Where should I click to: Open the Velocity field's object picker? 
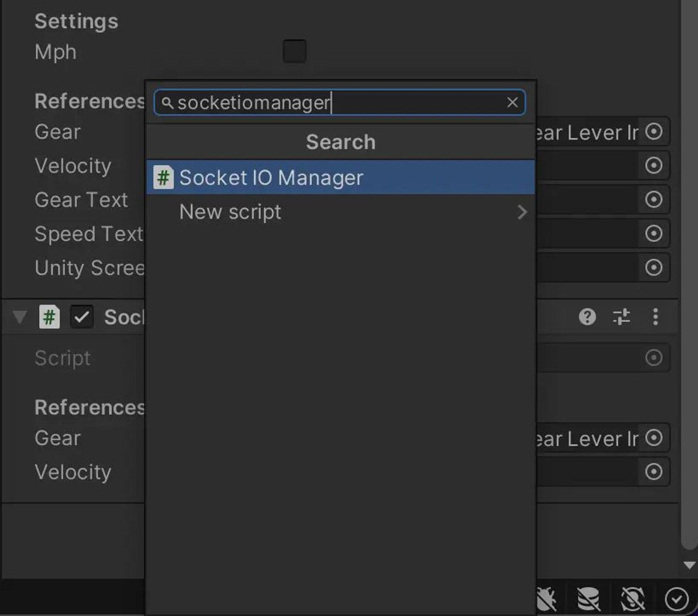(653, 165)
